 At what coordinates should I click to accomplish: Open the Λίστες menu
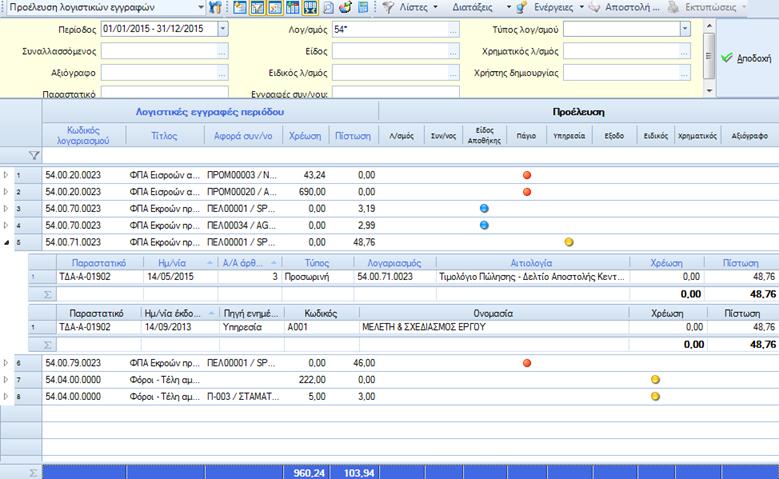point(418,7)
